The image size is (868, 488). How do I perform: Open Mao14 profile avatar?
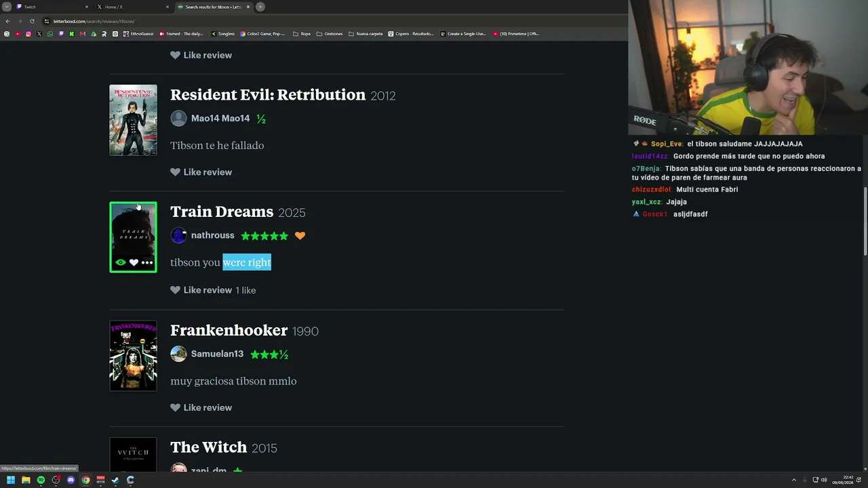pyautogui.click(x=178, y=119)
